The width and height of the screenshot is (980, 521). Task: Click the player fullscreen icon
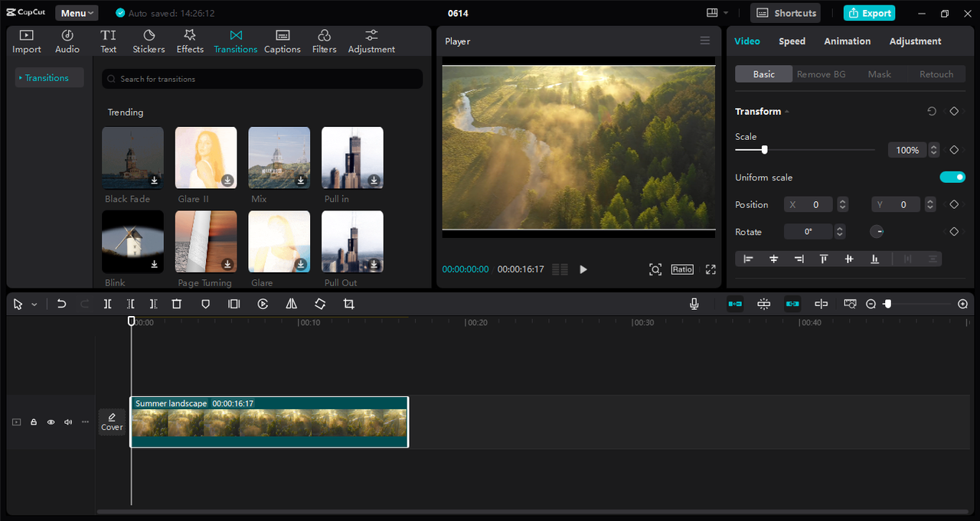pyautogui.click(x=710, y=269)
